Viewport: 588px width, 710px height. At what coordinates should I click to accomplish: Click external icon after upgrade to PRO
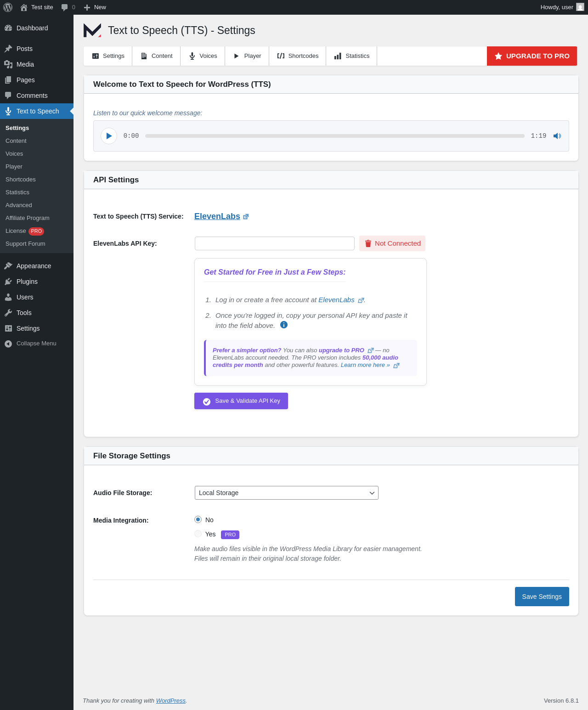(371, 350)
